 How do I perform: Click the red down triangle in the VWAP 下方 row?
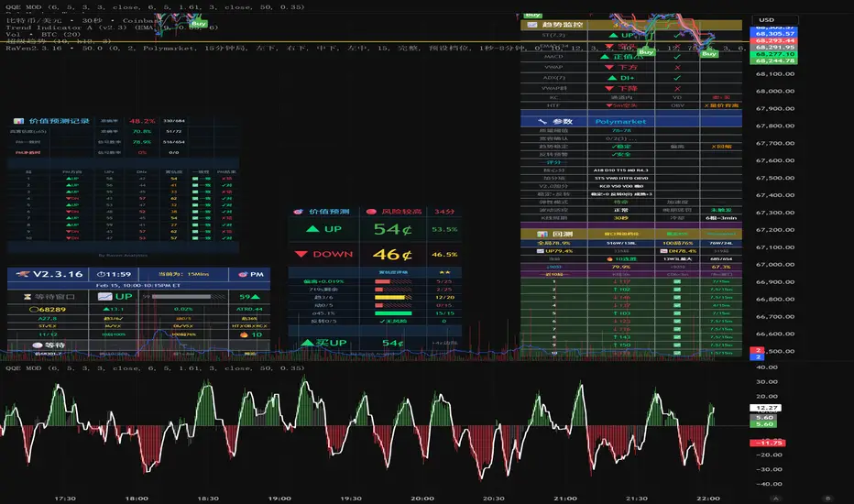(x=609, y=67)
